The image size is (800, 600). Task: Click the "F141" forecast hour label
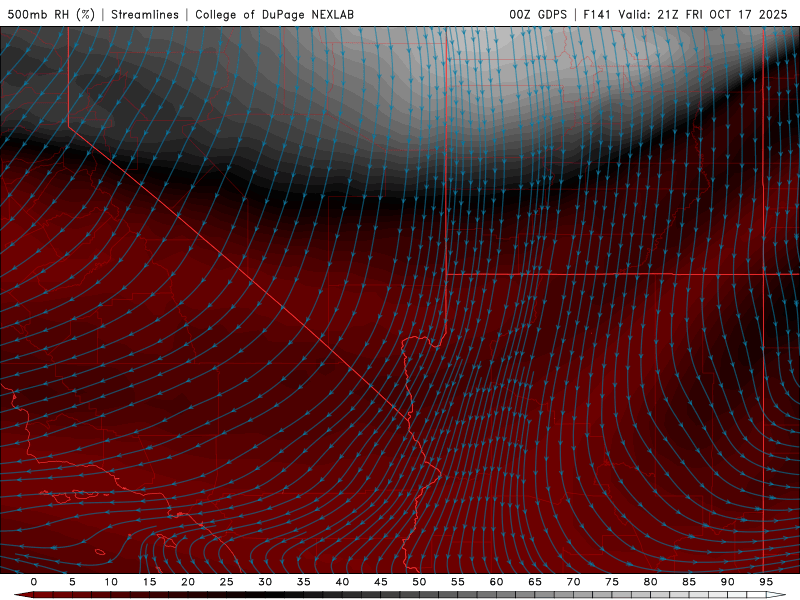[597, 14]
